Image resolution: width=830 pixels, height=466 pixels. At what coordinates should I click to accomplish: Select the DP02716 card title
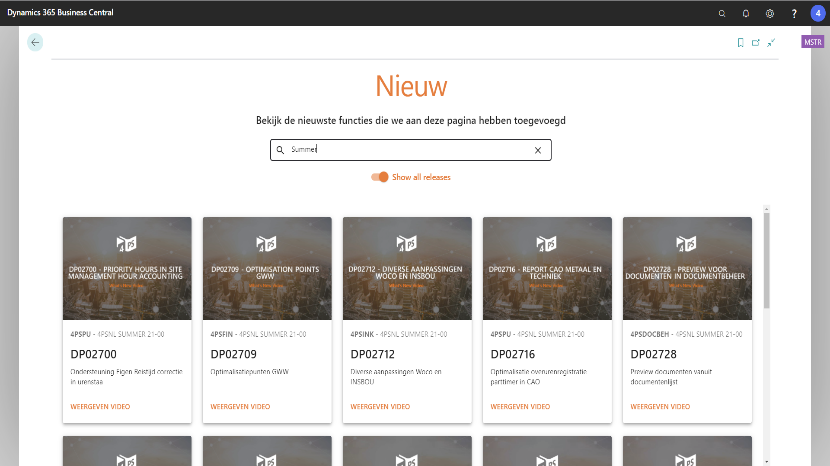[x=513, y=354]
